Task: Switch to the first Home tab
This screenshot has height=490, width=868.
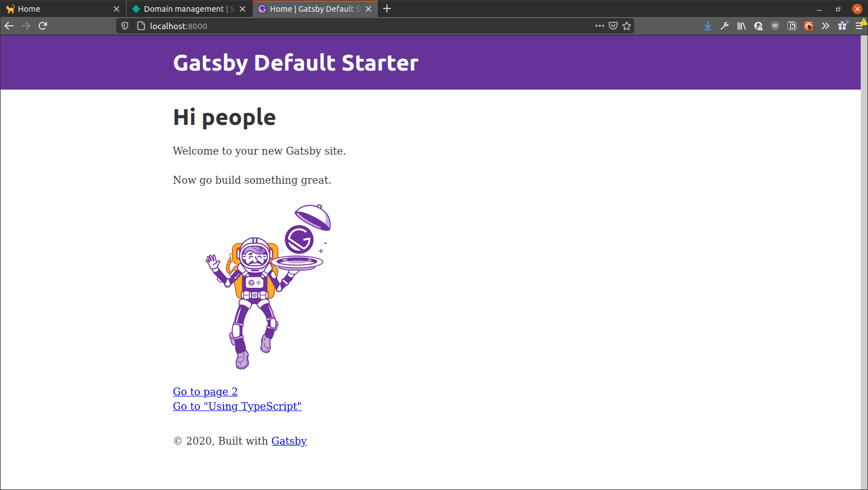Action: tap(56, 9)
